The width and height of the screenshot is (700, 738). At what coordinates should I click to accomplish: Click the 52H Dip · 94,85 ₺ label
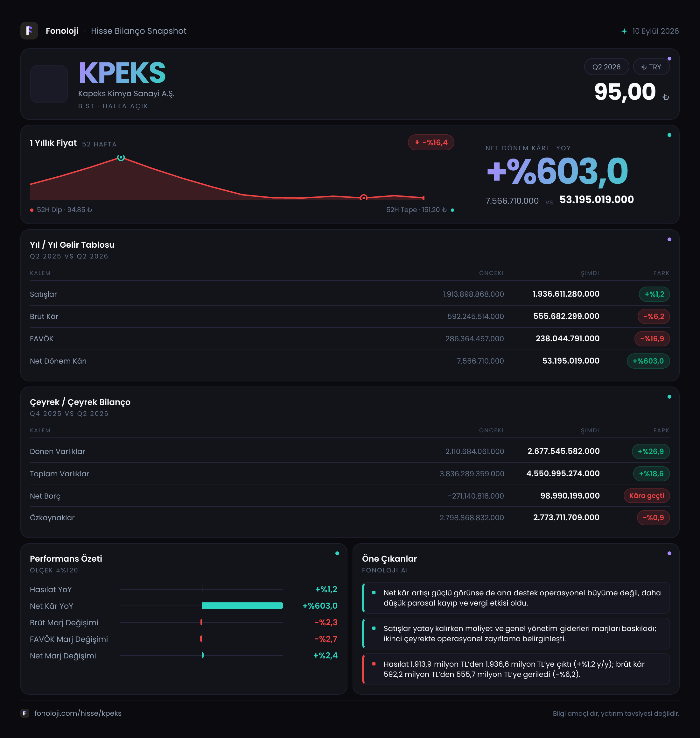coord(65,210)
